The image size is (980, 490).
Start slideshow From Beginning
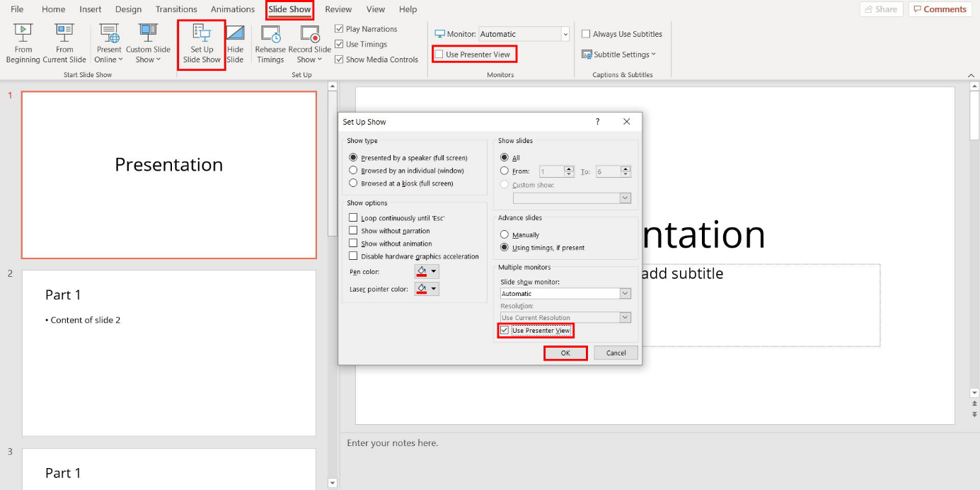click(x=23, y=43)
